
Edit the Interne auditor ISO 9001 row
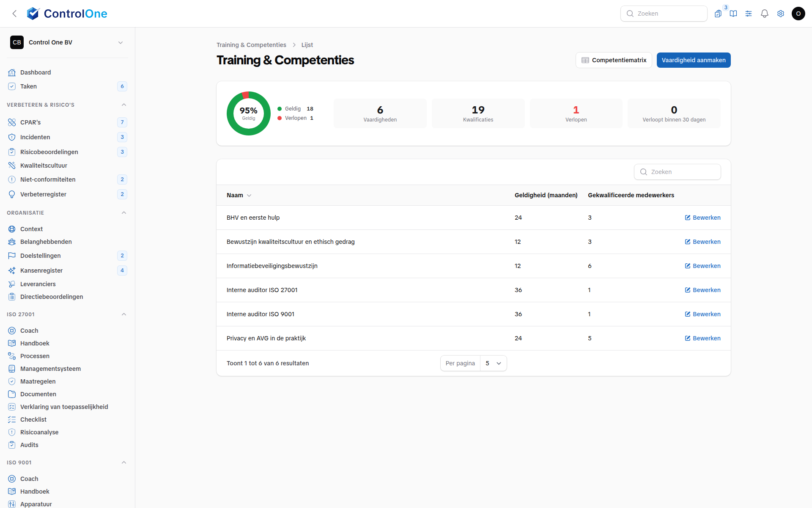(x=702, y=314)
